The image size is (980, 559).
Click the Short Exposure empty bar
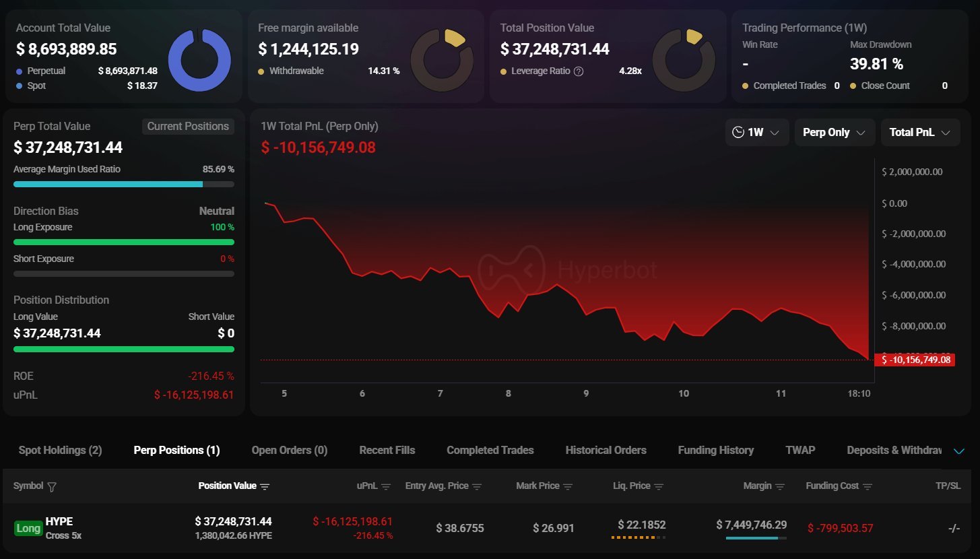tap(124, 273)
